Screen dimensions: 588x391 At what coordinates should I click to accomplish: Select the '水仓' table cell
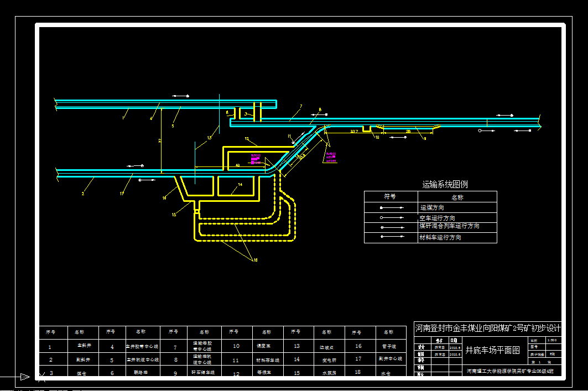[386, 373]
